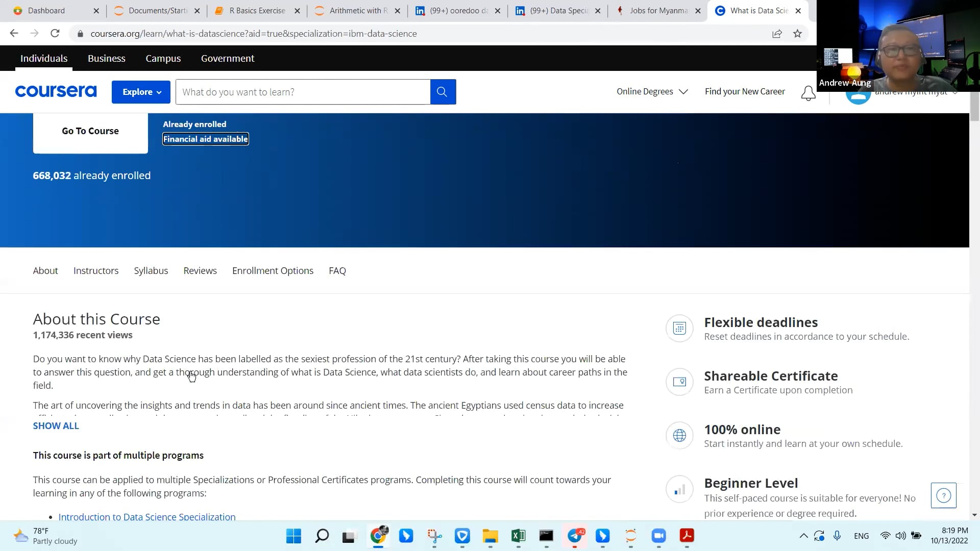Viewport: 980px width, 551px height.
Task: Open Zoom from the taskbar
Action: 658,536
